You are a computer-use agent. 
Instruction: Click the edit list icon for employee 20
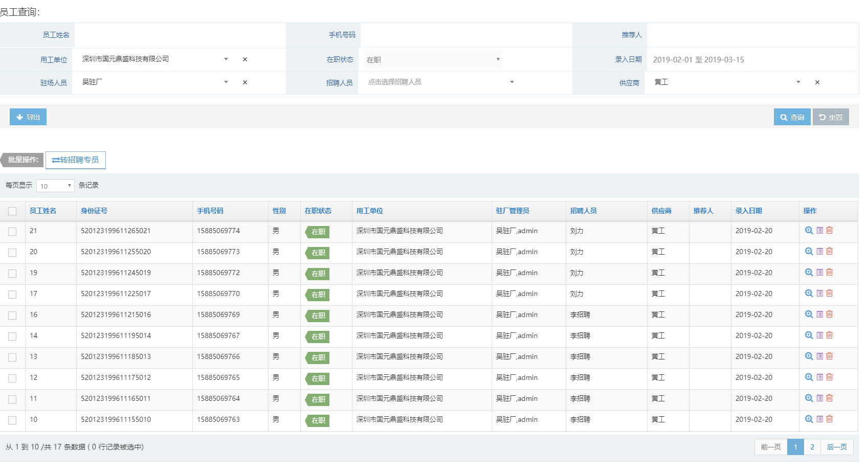click(819, 252)
